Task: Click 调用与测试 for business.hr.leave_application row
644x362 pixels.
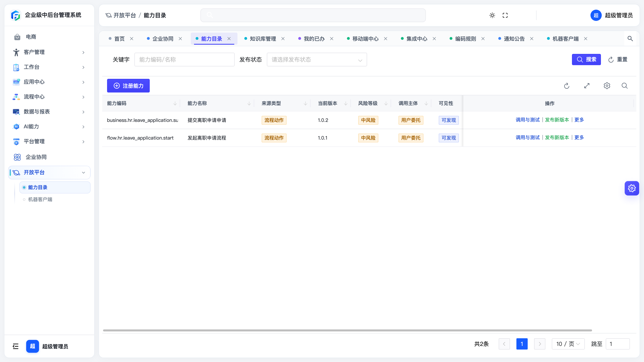Action: pos(527,120)
